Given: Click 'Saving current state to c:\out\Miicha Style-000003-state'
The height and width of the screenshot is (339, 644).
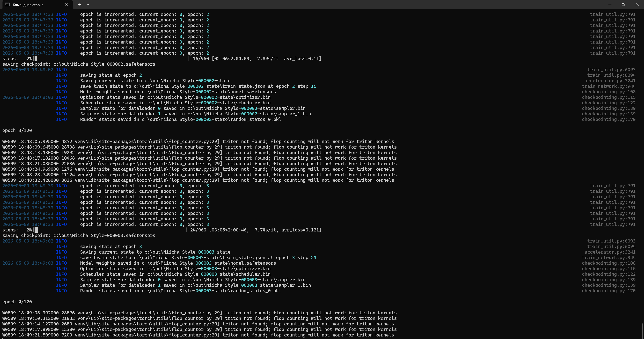Looking at the screenshot, I should [x=155, y=252].
